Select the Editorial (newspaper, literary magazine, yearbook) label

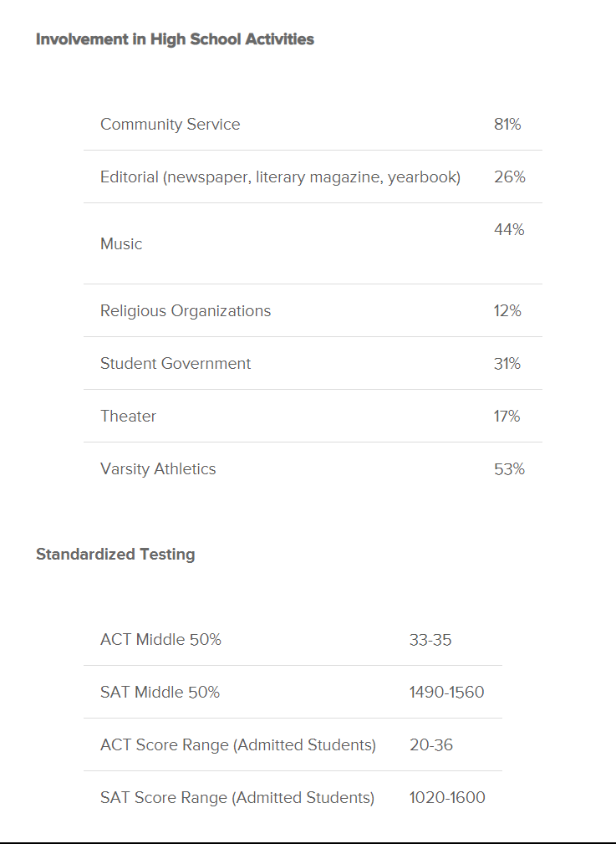click(280, 177)
